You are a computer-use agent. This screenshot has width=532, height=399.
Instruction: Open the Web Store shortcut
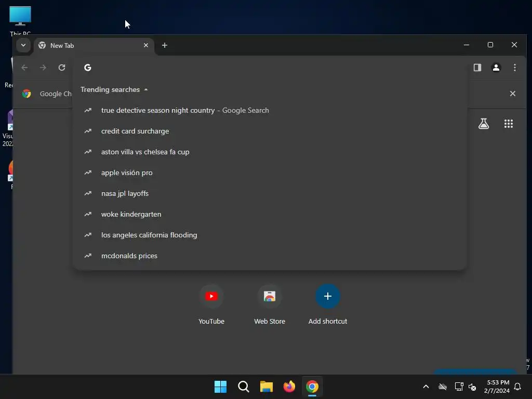270,304
